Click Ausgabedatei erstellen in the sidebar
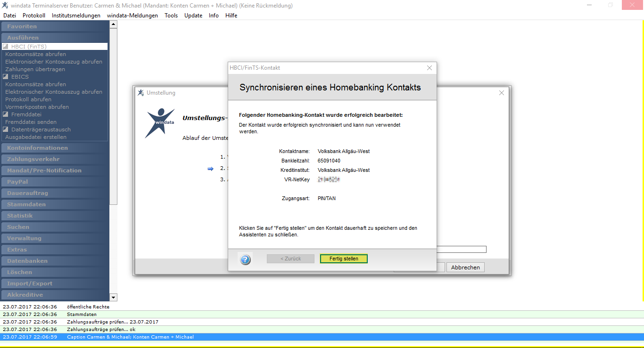 tap(36, 137)
